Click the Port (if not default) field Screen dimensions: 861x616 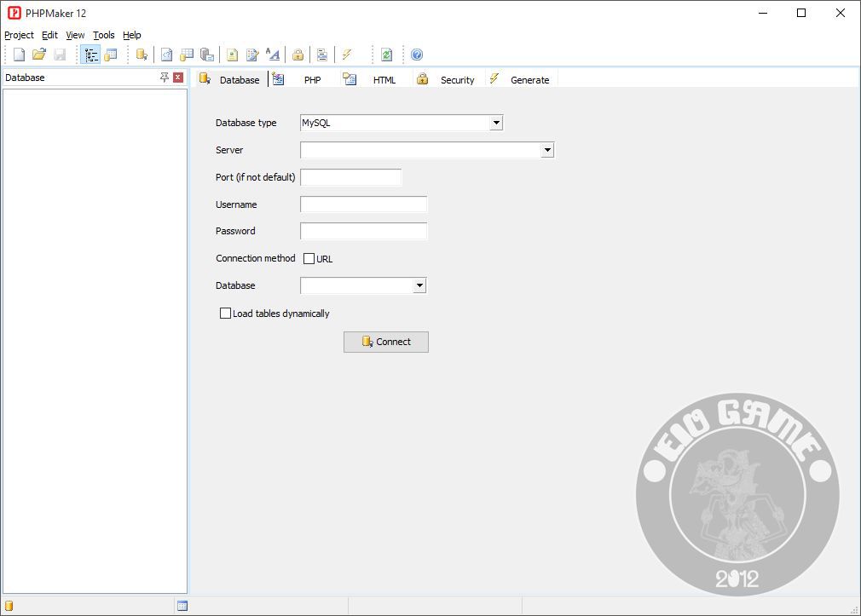[351, 177]
